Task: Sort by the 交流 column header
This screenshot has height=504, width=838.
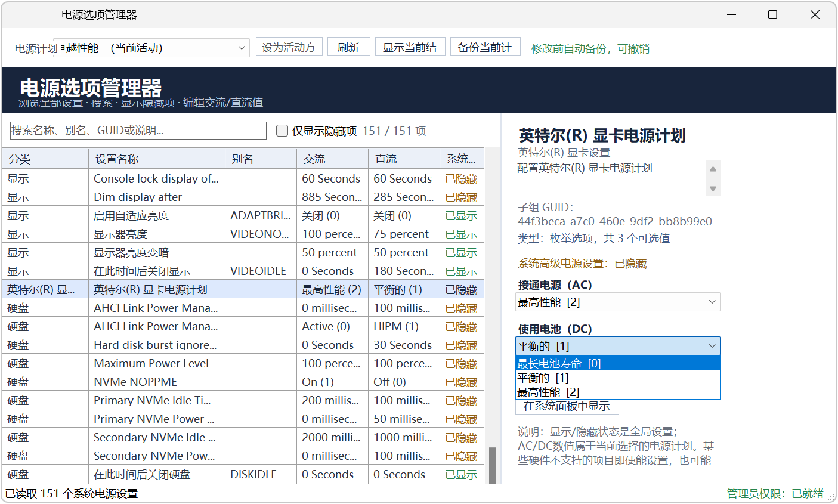Action: [332, 159]
